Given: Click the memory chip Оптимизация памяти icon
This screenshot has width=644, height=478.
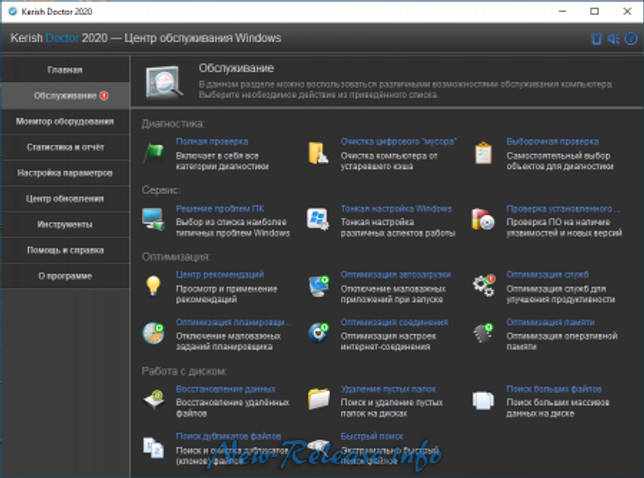Looking at the screenshot, I should click(x=483, y=333).
